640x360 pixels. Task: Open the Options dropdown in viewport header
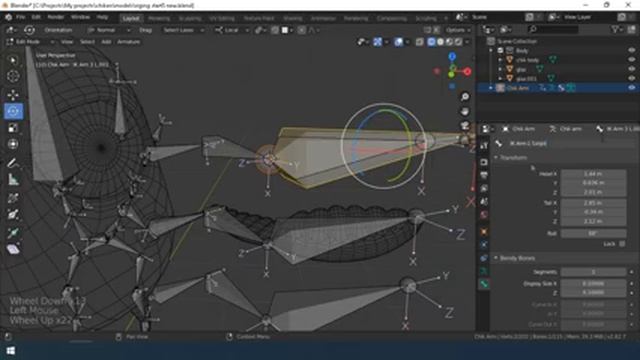[x=458, y=30]
